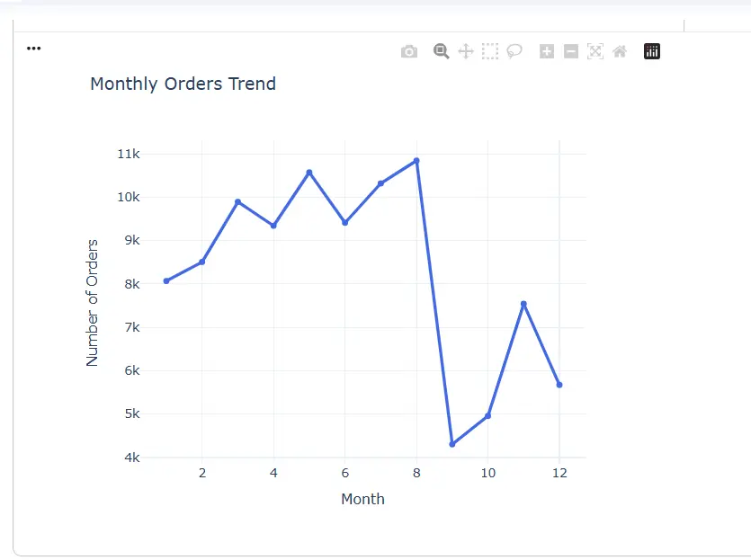Click the month 5 data point
The width and height of the screenshot is (751, 560).
pos(309,172)
